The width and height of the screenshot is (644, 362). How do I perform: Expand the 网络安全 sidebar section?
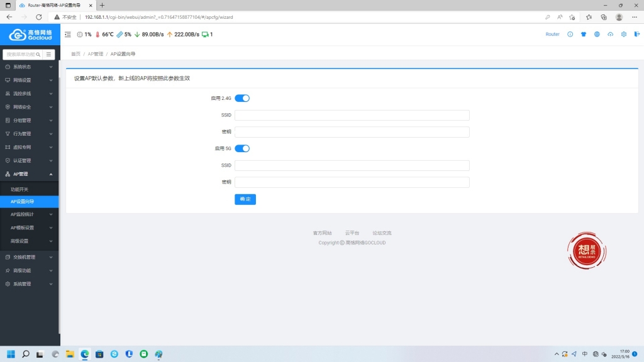[x=29, y=107]
